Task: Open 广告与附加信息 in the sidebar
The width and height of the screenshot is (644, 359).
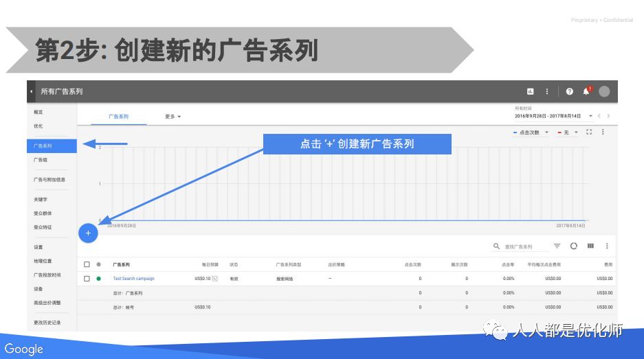Action: 49,180
